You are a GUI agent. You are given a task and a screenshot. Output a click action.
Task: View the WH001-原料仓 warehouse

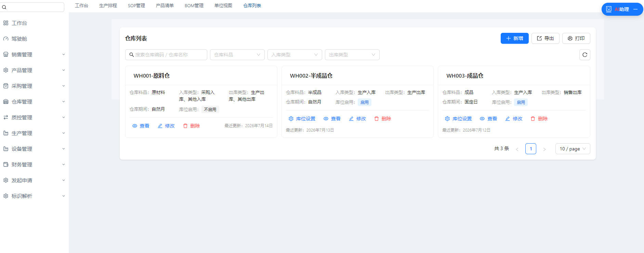click(141, 126)
